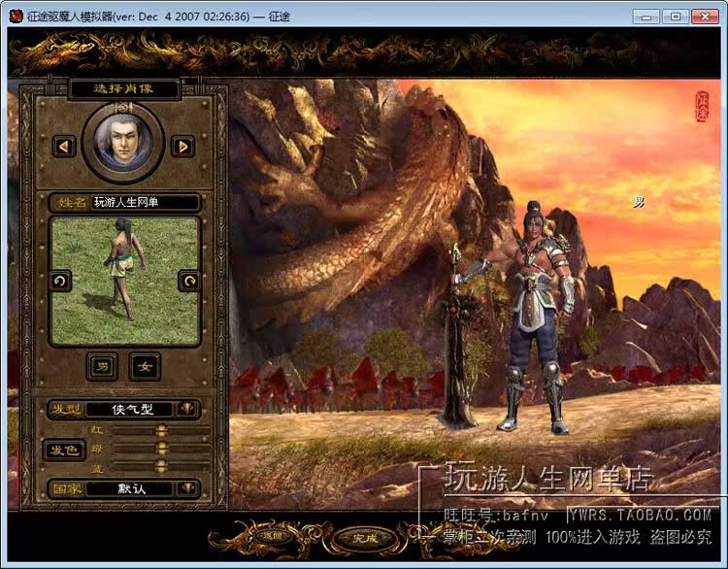Rotate character preview counterclockwise

[x=60, y=281]
